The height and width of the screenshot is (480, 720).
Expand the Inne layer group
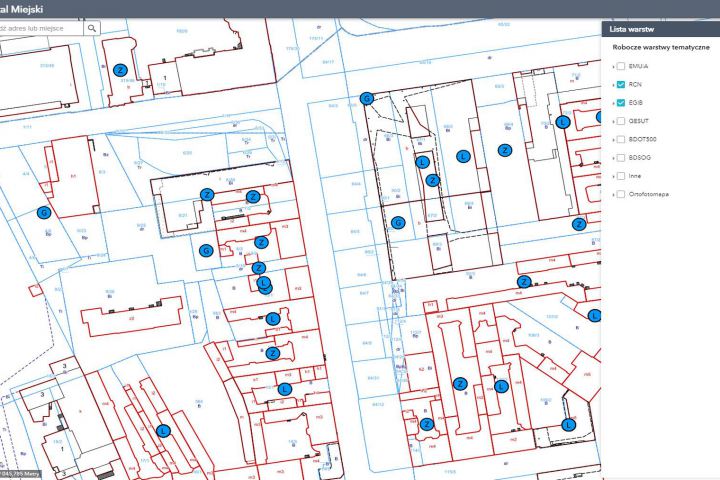[613, 177]
